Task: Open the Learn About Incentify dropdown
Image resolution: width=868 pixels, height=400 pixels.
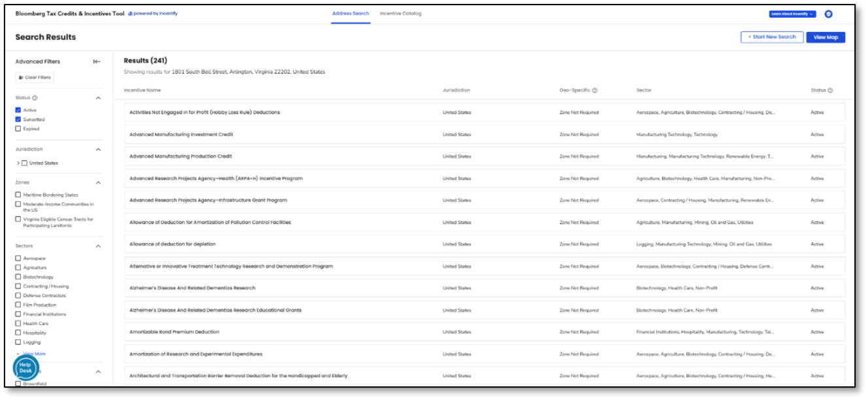Action: point(792,14)
